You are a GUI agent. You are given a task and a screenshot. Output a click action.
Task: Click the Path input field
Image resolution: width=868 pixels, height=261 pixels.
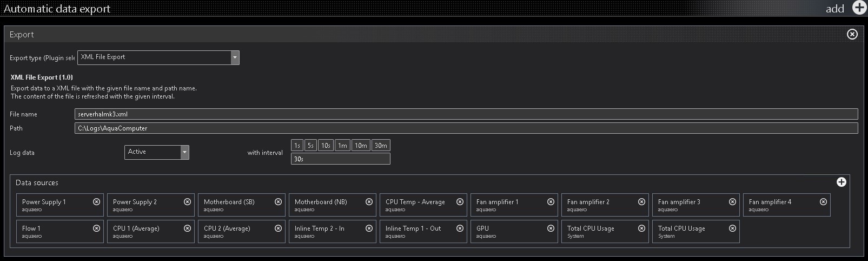point(465,128)
